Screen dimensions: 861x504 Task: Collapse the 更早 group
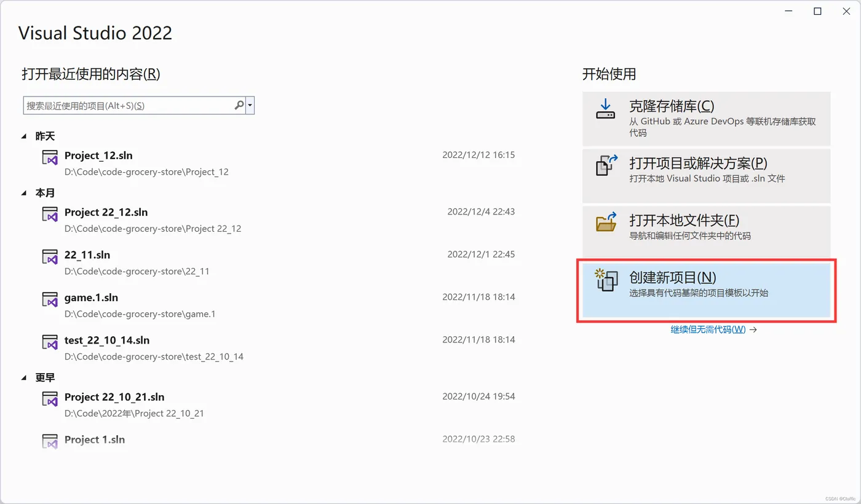pyautogui.click(x=24, y=377)
